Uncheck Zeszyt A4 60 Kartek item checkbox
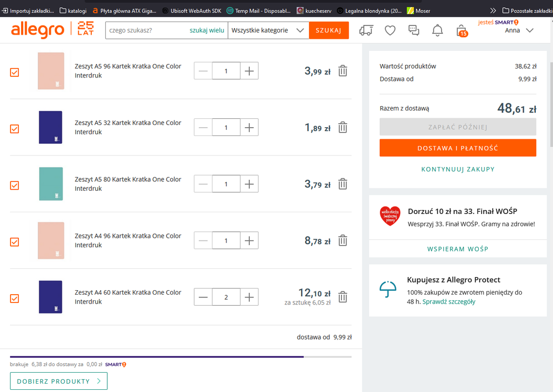 click(14, 299)
